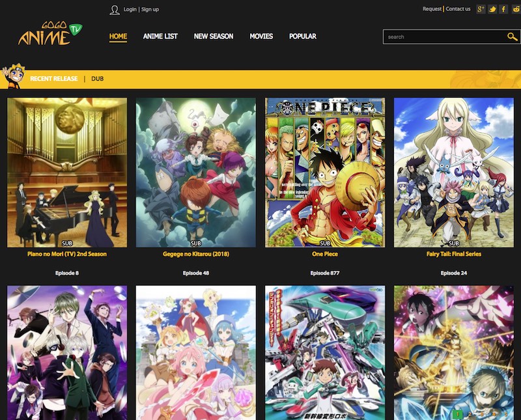The image size is (521, 420).
Task: Click the 'Episode 48' text
Action: [196, 273]
